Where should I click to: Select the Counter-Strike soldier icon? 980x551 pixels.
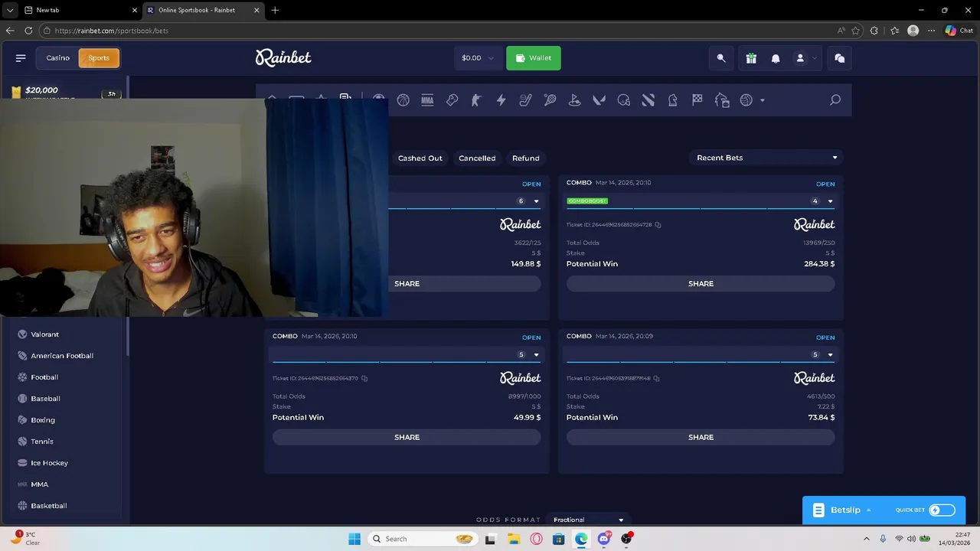[x=476, y=100]
